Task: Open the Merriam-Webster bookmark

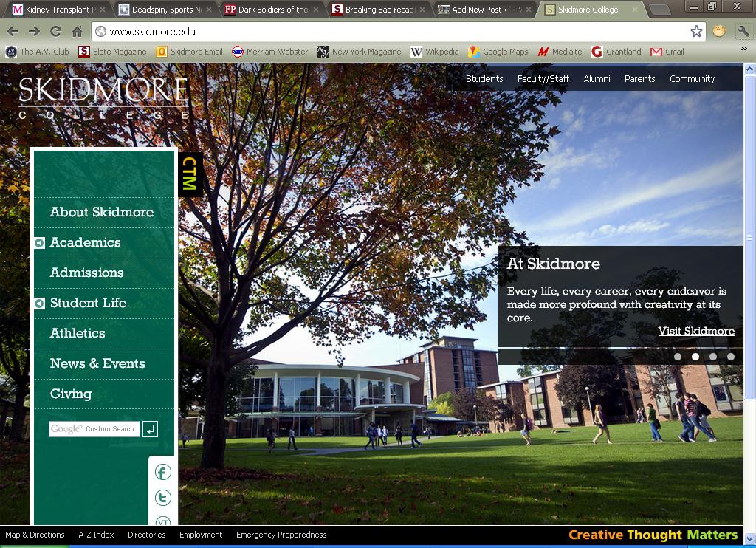Action: pyautogui.click(x=270, y=52)
